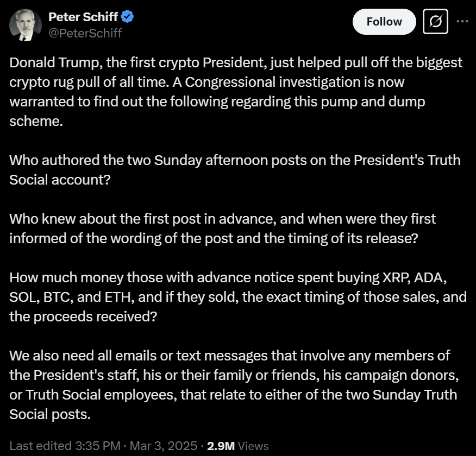Follow Peter Schiff
The image size is (476, 456).
pos(384,22)
